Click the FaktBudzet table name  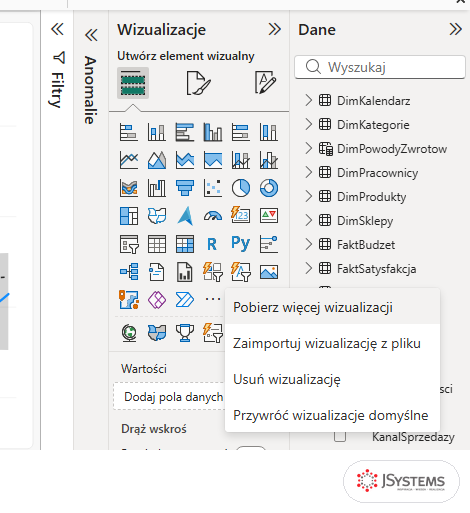(x=366, y=245)
